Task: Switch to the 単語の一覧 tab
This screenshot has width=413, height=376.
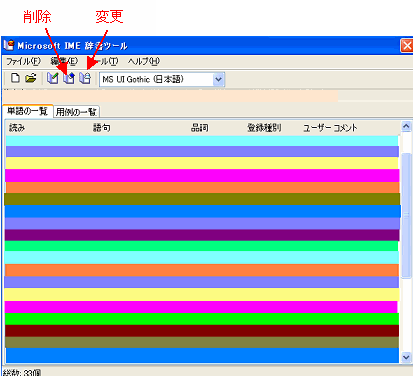Action: tap(28, 111)
